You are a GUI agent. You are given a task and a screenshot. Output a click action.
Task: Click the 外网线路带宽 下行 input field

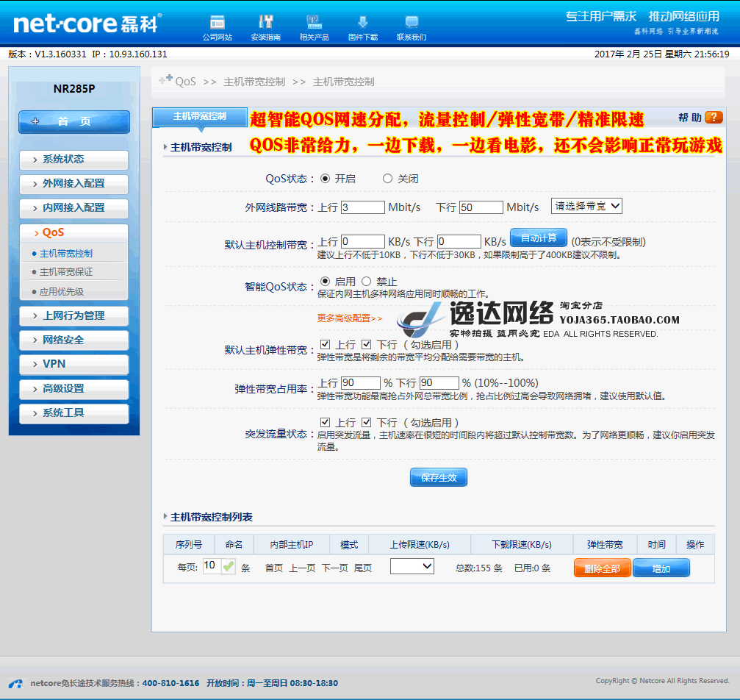pos(481,207)
